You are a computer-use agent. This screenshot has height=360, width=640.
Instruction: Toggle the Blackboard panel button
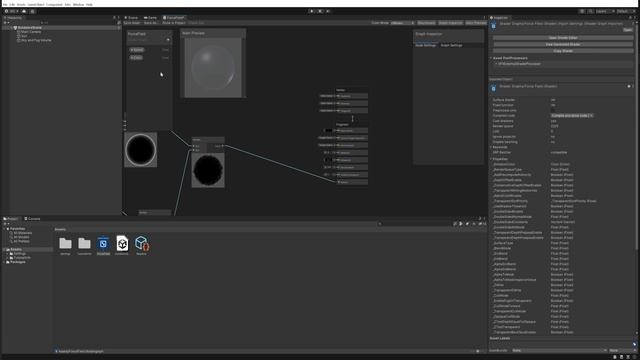point(427,23)
